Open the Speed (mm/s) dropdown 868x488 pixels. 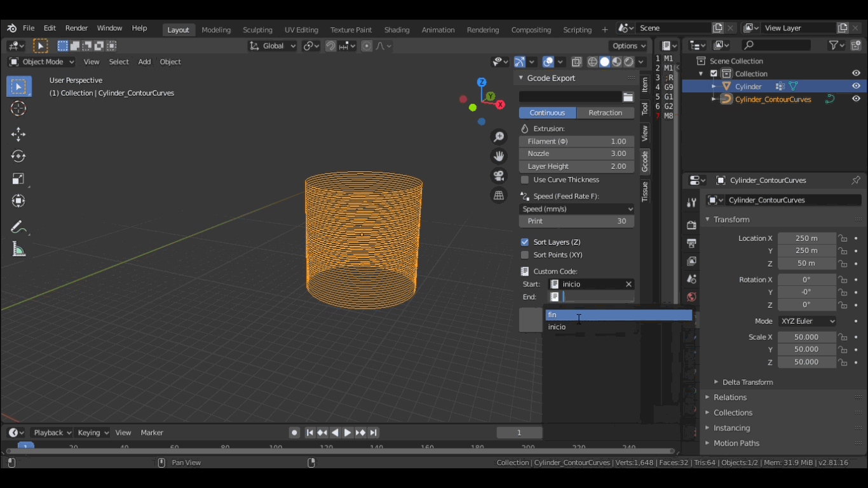pos(577,209)
